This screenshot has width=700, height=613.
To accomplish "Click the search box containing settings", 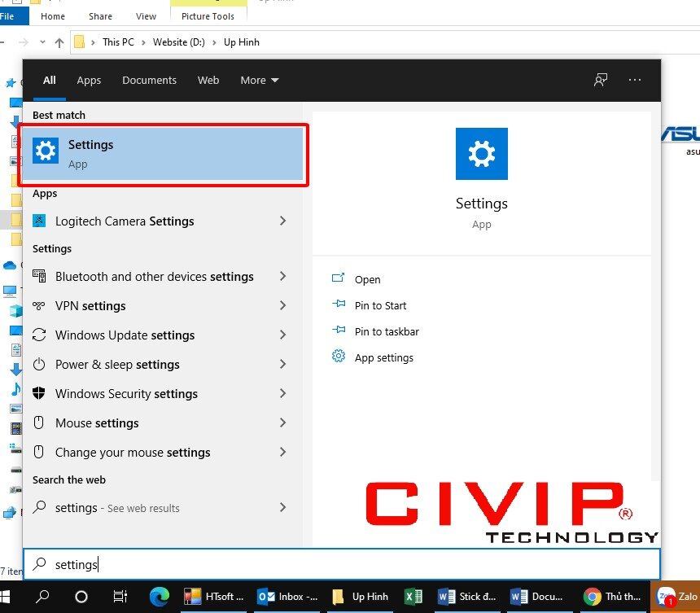I will point(342,564).
